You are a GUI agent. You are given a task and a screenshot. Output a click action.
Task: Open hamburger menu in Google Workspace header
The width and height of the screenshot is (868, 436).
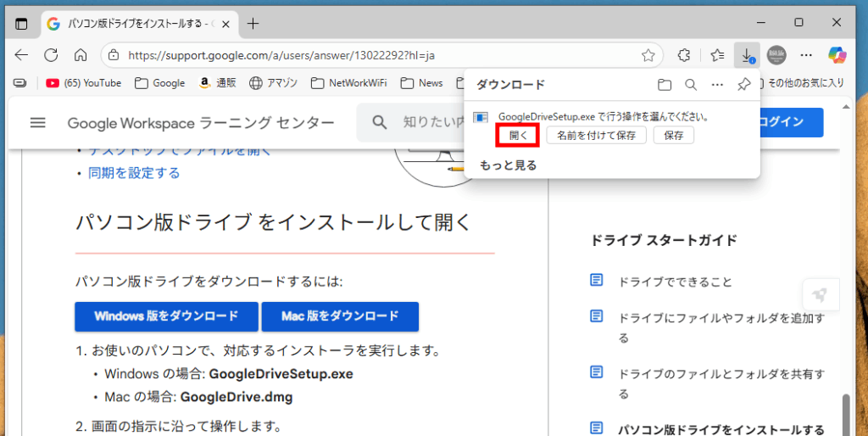pos(37,123)
